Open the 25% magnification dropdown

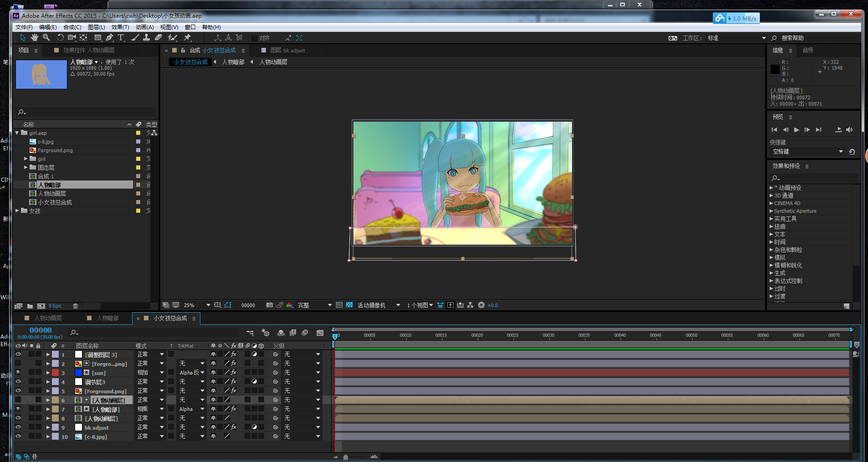(208, 305)
